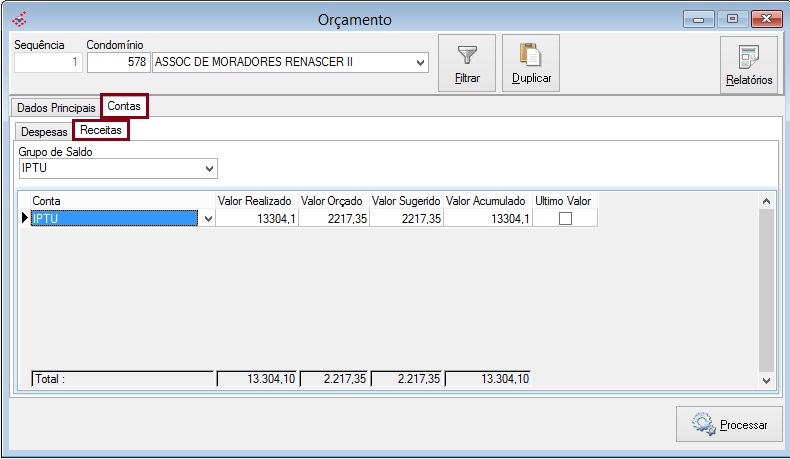The height and width of the screenshot is (459, 790).
Task: Click the Valor Realizado column header
Action: pos(256,201)
